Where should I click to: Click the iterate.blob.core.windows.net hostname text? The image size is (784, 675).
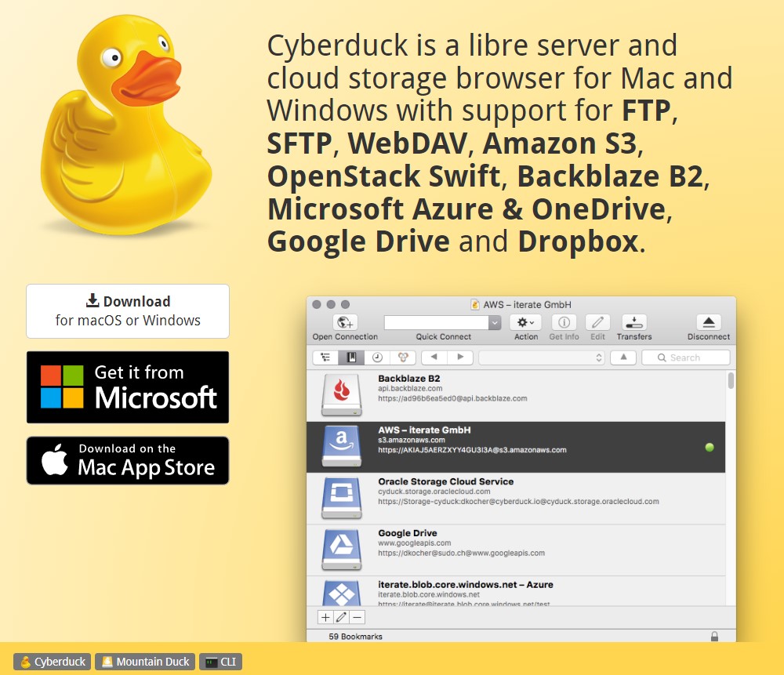pyautogui.click(x=429, y=594)
